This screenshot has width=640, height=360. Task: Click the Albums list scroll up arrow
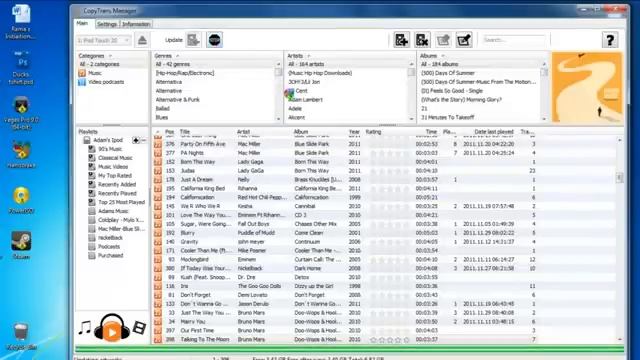(544, 64)
